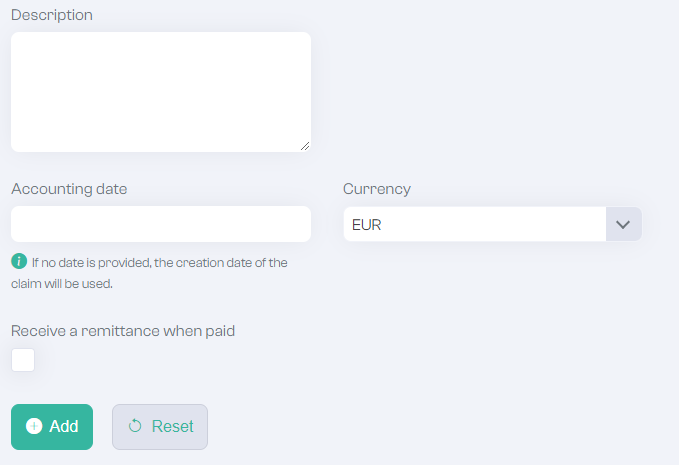Click into the Accounting date field
This screenshot has width=679, height=465.
[x=161, y=224]
